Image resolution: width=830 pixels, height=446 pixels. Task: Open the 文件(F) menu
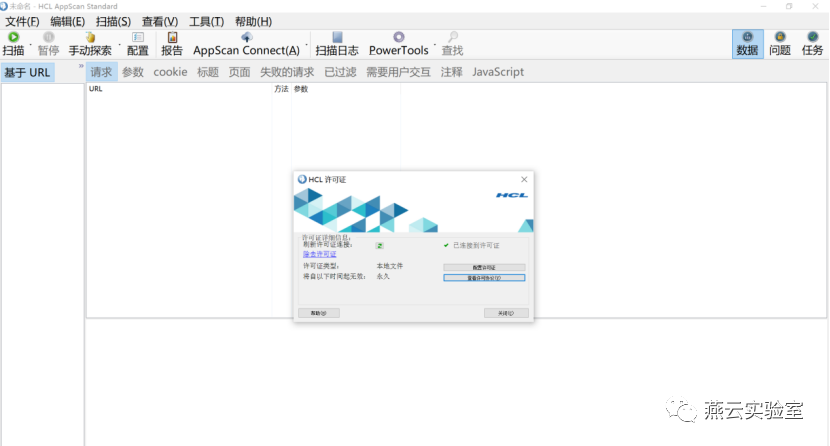click(22, 22)
